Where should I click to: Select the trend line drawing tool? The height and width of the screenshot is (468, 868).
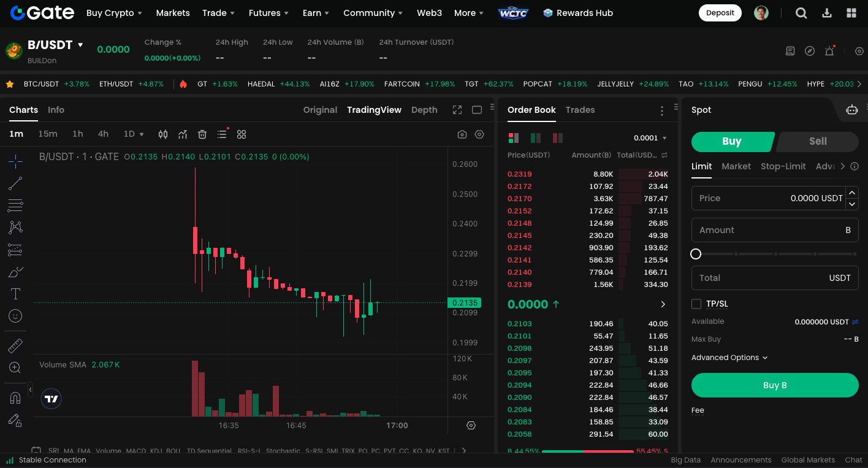pos(15,183)
